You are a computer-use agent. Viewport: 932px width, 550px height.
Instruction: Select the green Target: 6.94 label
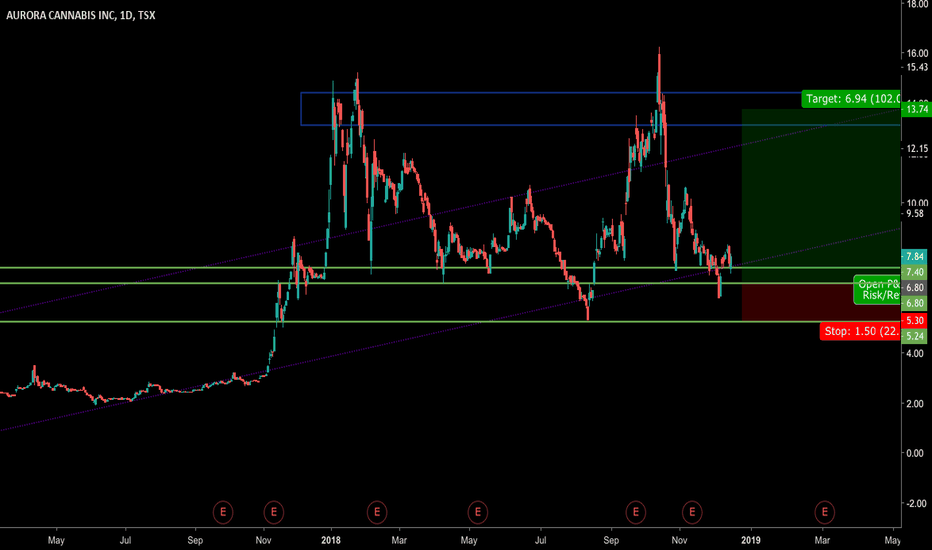coord(851,99)
